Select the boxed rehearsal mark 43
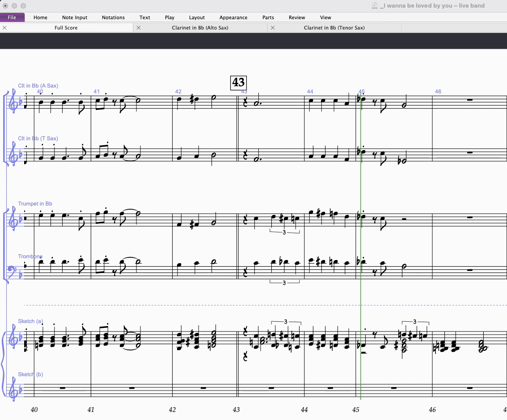Viewport: 507px width, 420px height. click(x=238, y=83)
